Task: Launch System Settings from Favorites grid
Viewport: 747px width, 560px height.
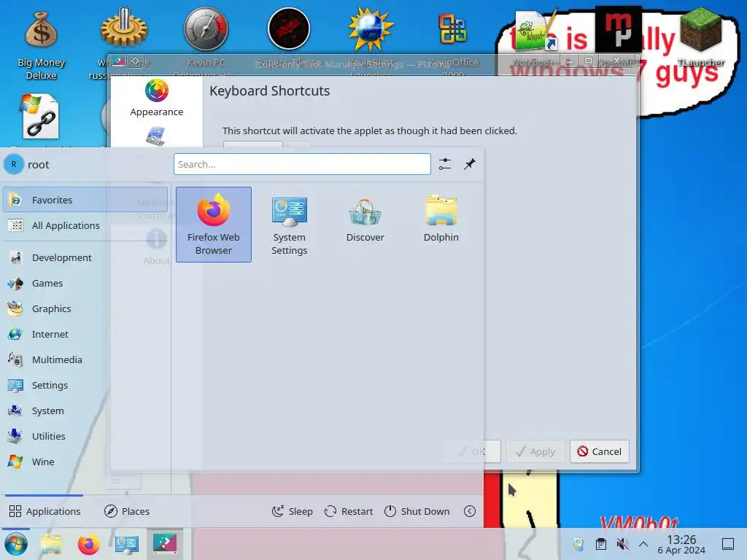Action: click(289, 225)
